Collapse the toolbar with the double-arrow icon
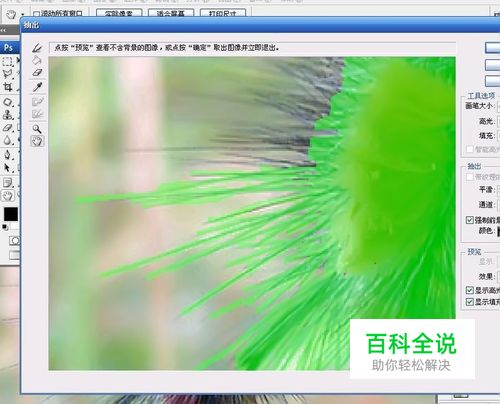The height and width of the screenshot is (404, 500). point(3,30)
